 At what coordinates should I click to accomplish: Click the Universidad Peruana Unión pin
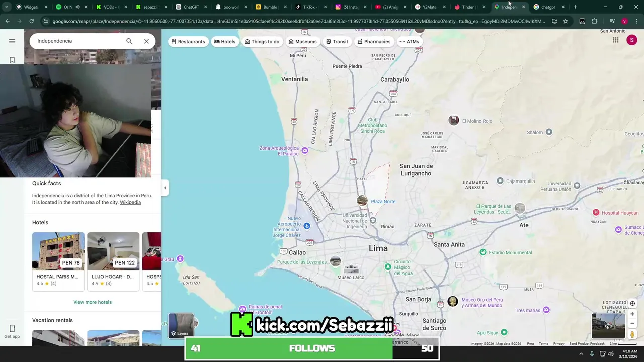click(x=577, y=186)
